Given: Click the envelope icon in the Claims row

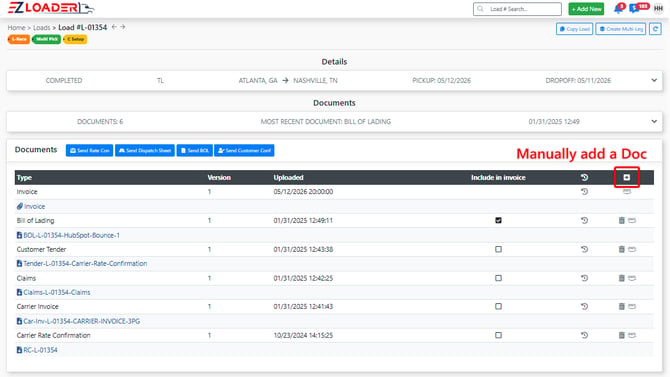Looking at the screenshot, I should (632, 278).
